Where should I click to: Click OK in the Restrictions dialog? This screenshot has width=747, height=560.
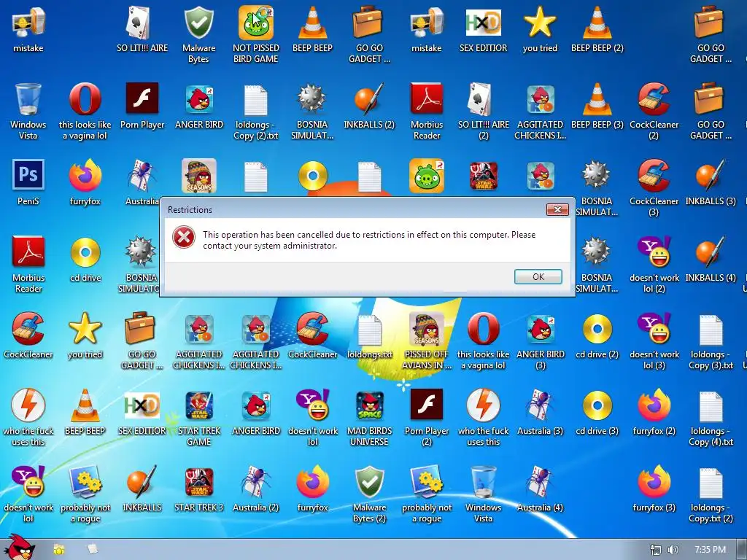[538, 276]
